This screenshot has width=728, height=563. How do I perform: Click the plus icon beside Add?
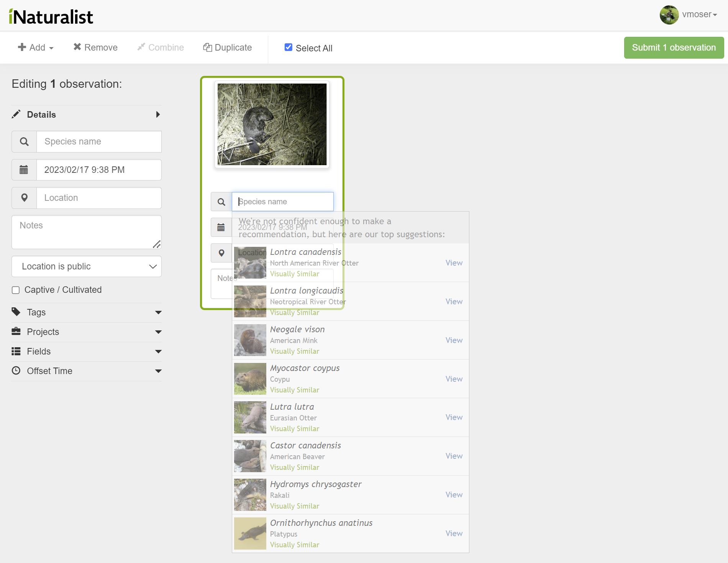click(22, 47)
